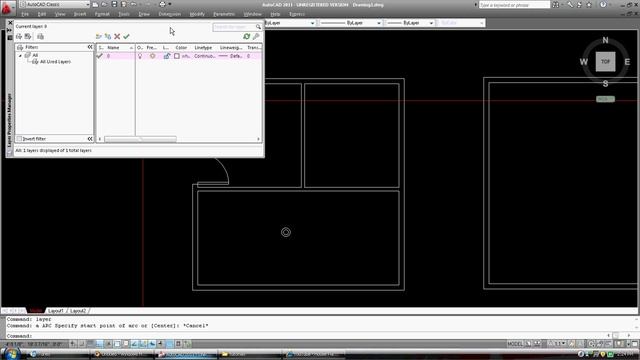
Task: Open the File menu
Action: [25, 14]
